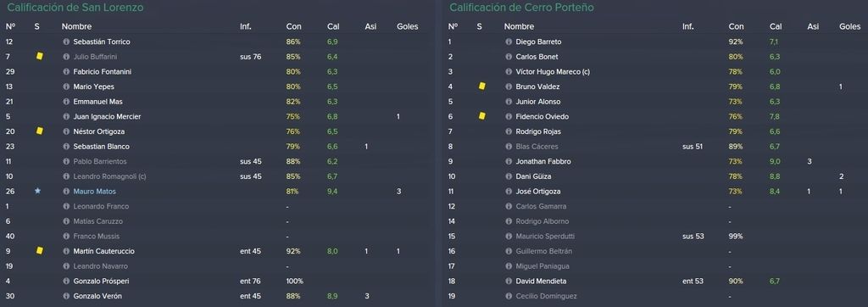The width and height of the screenshot is (868, 307).
Task: Click Bruno Valdez's yellow card icon
Action: click(481, 86)
